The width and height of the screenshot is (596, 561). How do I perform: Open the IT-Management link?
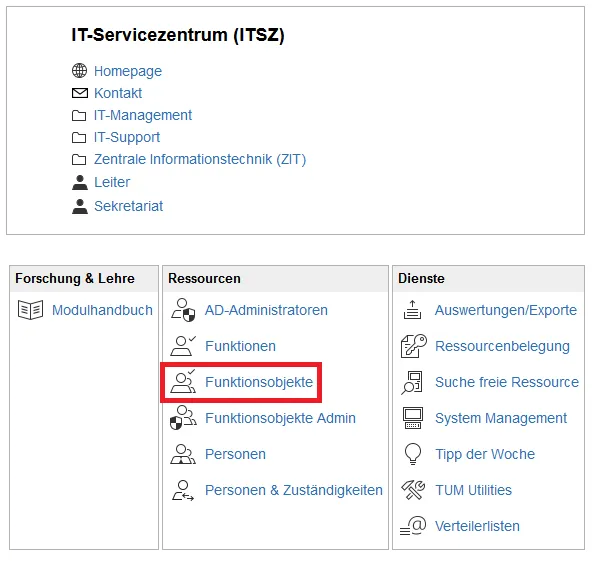click(143, 115)
